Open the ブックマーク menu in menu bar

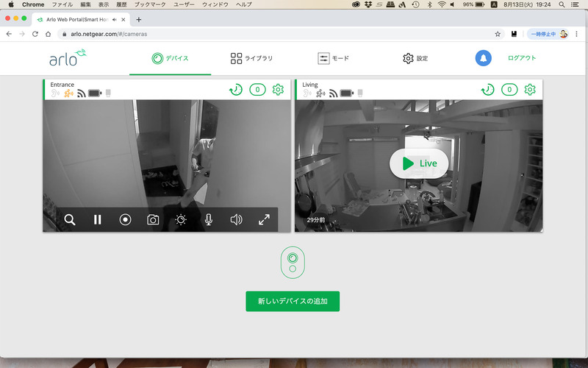150,4
